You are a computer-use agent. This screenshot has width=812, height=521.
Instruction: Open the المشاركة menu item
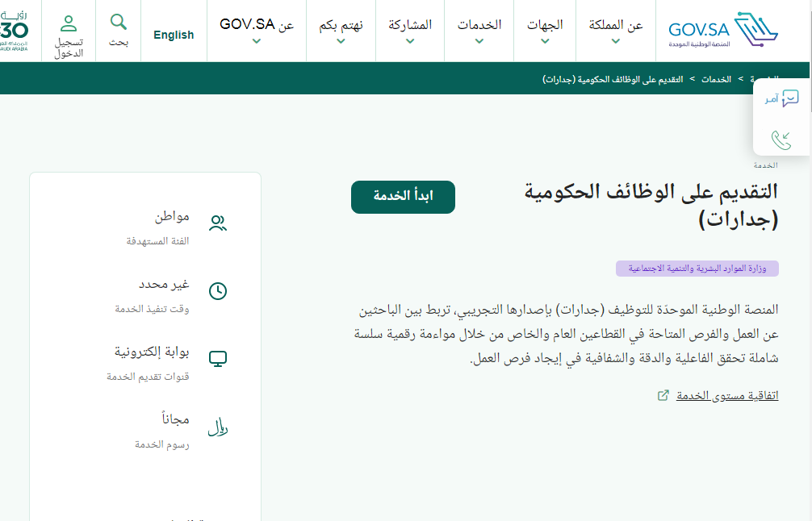coord(410,25)
